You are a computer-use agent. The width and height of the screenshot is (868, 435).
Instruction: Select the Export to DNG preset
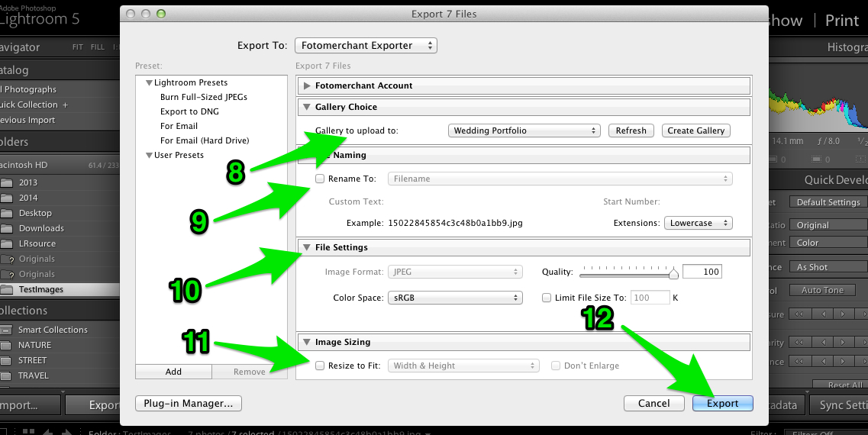tap(189, 111)
